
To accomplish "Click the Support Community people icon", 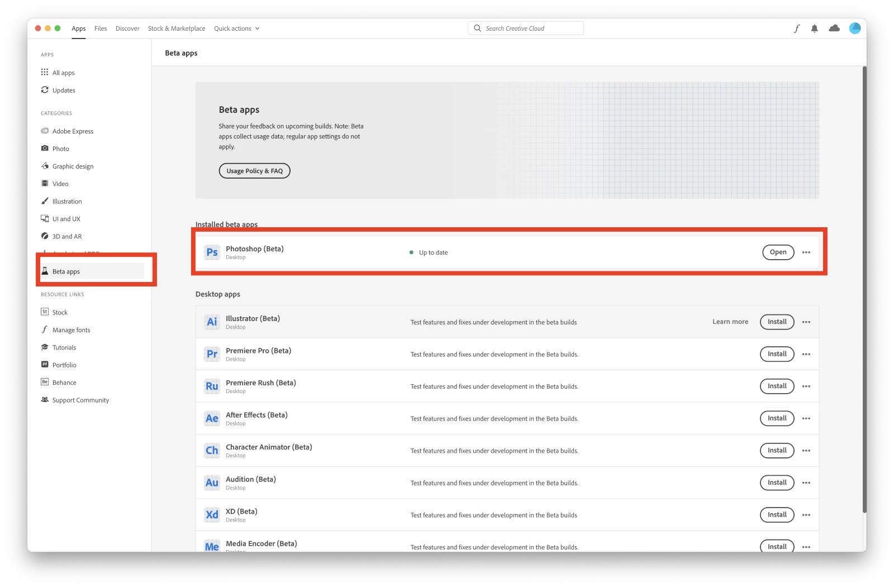I will [45, 400].
